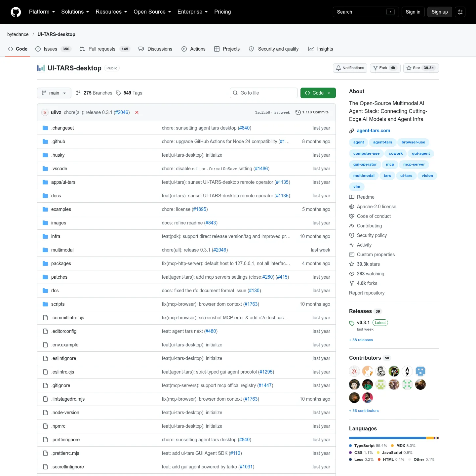Open the Insights tab
Image resolution: width=476 pixels, height=476 pixels.
point(321,49)
